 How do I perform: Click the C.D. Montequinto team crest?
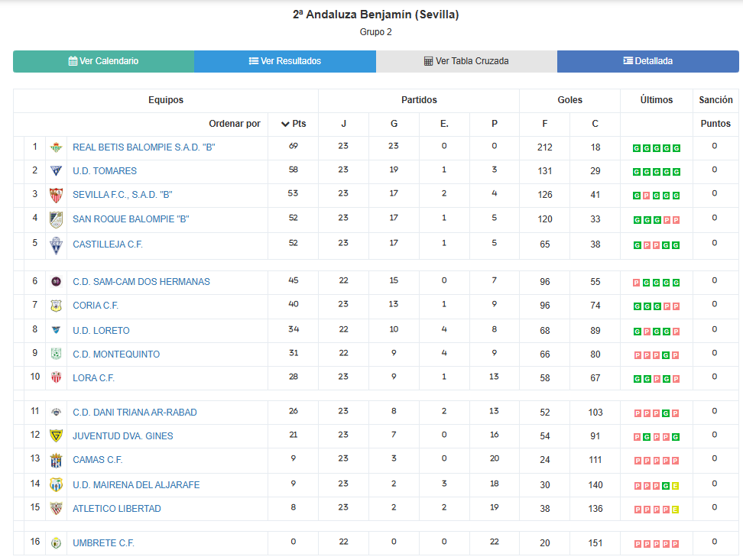pyautogui.click(x=56, y=354)
